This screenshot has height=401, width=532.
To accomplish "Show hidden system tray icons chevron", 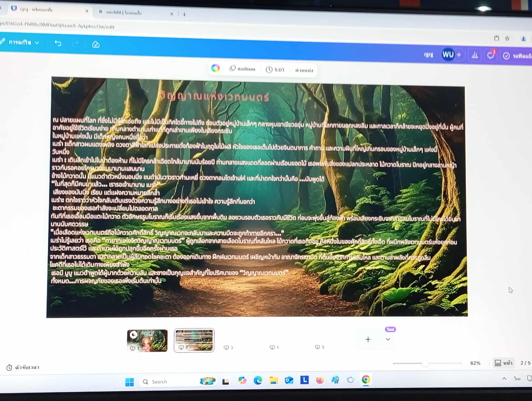I will [x=504, y=379].
